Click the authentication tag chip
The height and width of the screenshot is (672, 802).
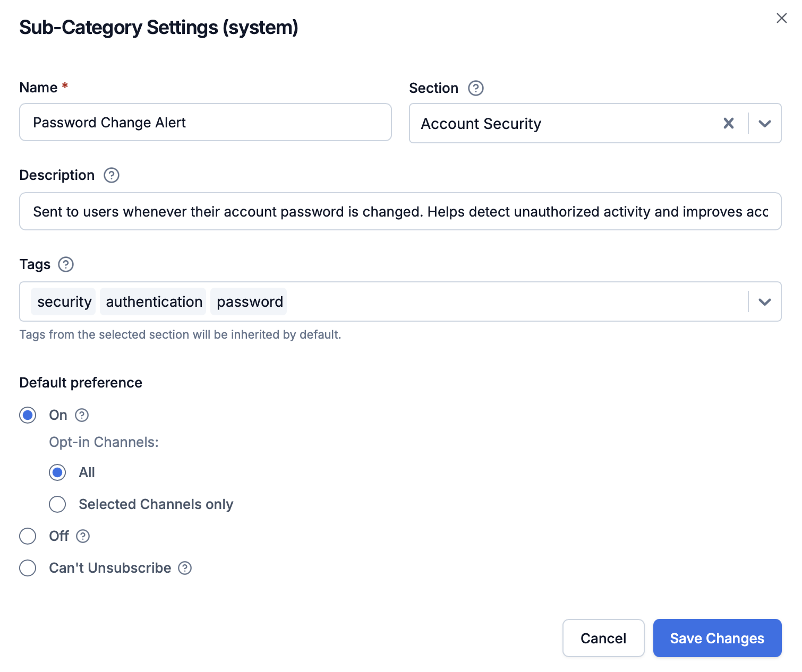153,301
